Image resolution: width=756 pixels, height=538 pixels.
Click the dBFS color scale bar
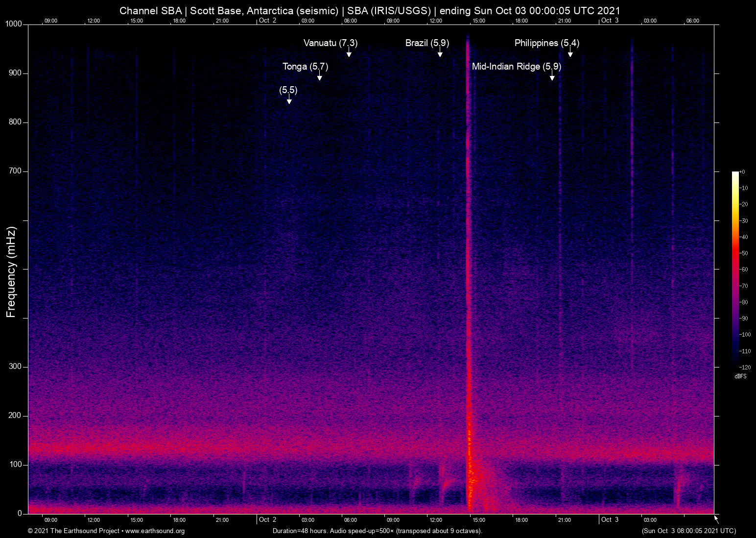(x=735, y=269)
